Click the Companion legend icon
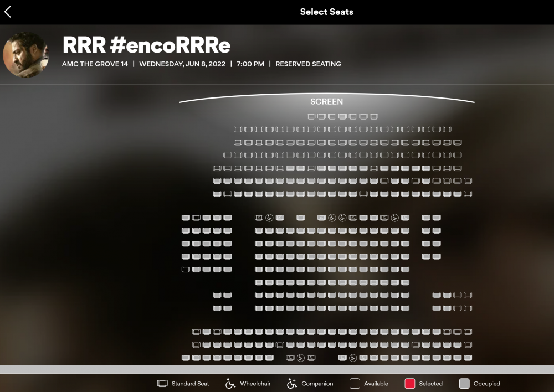The width and height of the screenshot is (554, 392). pos(292,384)
